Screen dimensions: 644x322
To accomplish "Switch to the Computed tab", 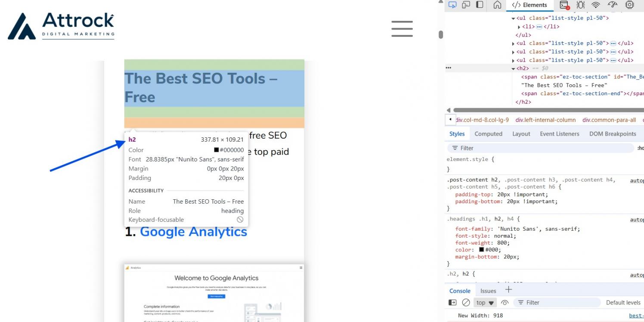I will pyautogui.click(x=488, y=134).
